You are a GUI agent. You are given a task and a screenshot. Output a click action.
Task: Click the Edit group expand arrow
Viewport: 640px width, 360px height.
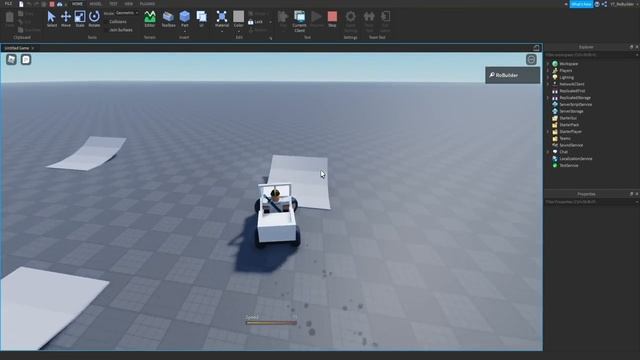click(x=270, y=38)
